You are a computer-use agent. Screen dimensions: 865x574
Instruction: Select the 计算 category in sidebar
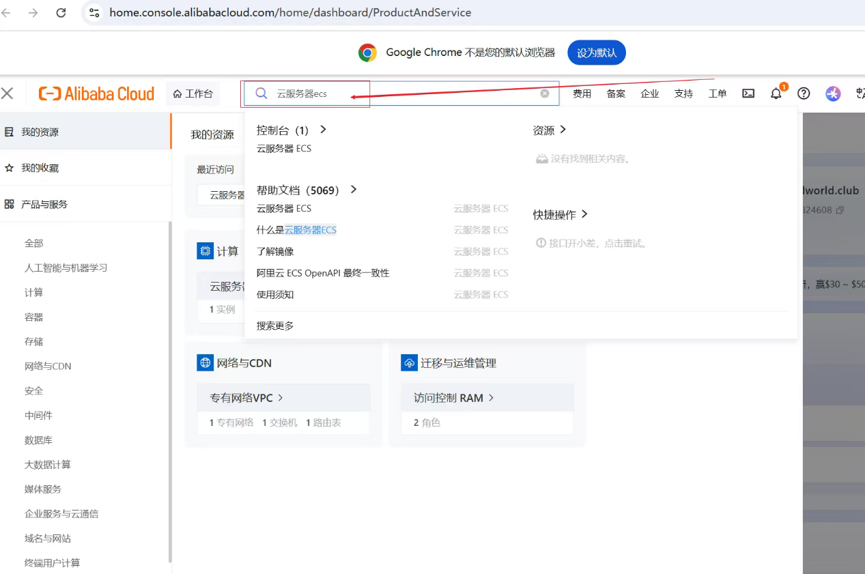(34, 292)
